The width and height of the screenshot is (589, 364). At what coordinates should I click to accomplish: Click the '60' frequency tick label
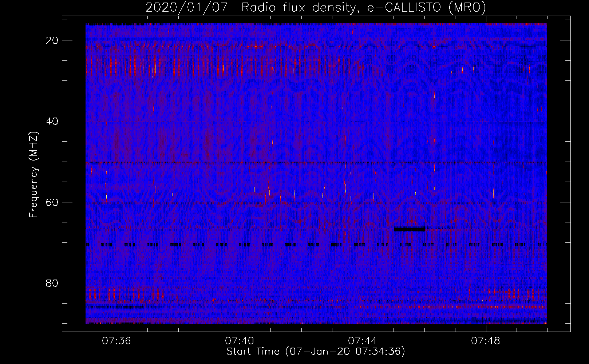coord(52,202)
